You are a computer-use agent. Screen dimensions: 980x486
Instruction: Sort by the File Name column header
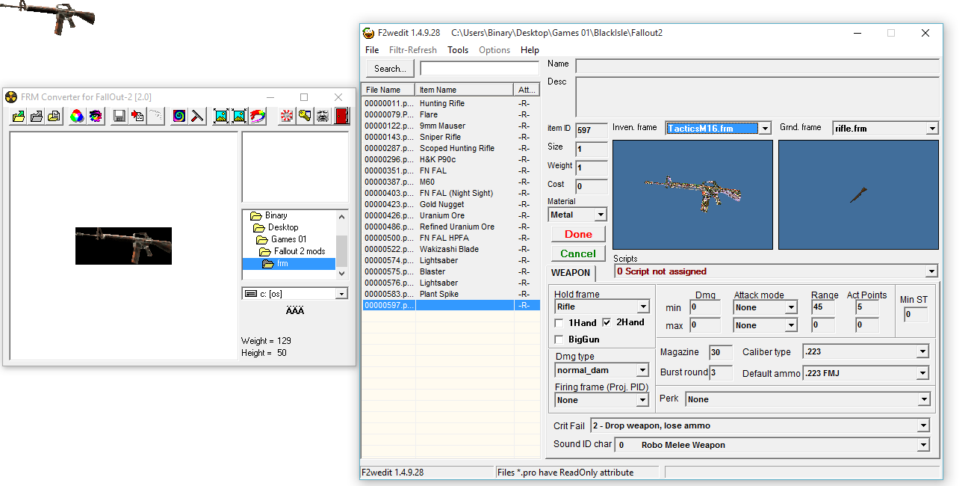tap(388, 90)
